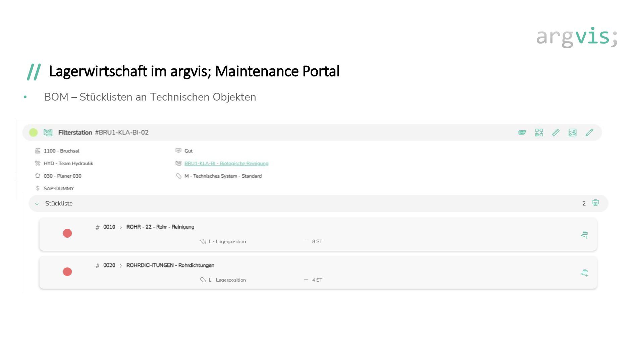Open the image gallery icon
The height and width of the screenshot is (362, 644).
573,132
